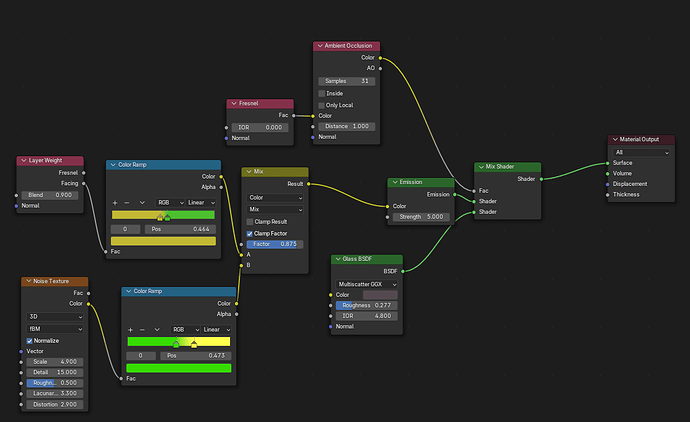Collapse the Fresnel node
Image resolution: width=690 pixels, height=422 pixels.
(234, 103)
